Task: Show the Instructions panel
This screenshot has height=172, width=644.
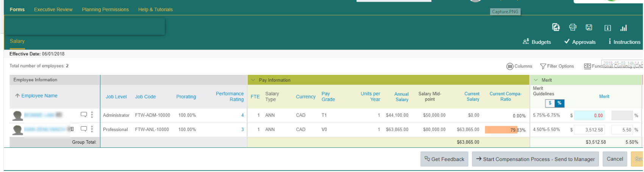Action: (624, 42)
